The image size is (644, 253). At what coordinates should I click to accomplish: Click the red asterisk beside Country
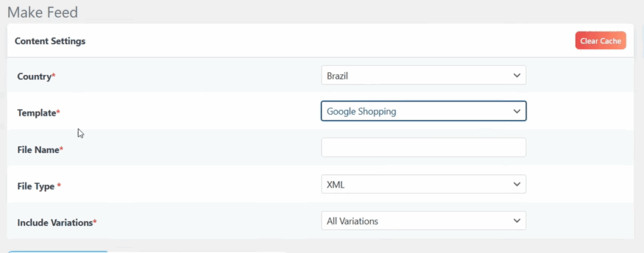pos(53,76)
